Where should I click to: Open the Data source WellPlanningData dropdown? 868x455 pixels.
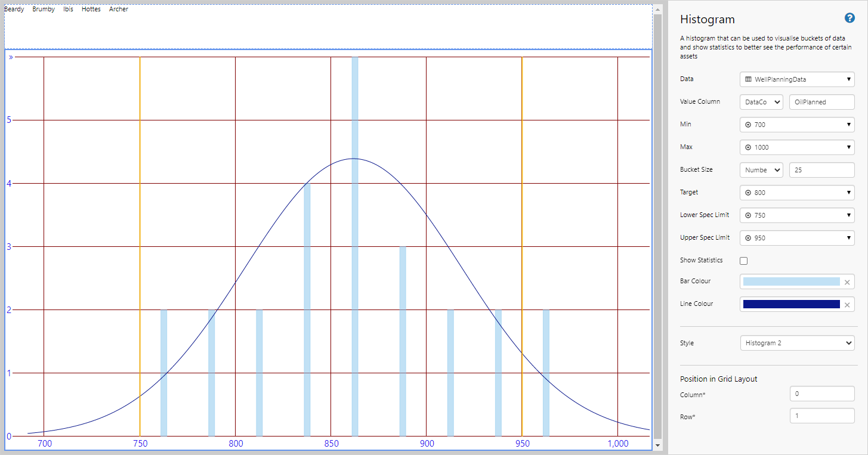pyautogui.click(x=797, y=79)
